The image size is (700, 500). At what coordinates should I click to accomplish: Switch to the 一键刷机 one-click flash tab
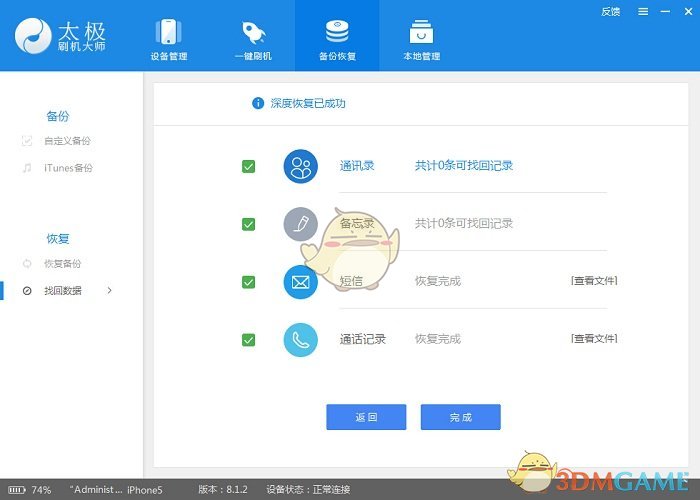point(253,39)
